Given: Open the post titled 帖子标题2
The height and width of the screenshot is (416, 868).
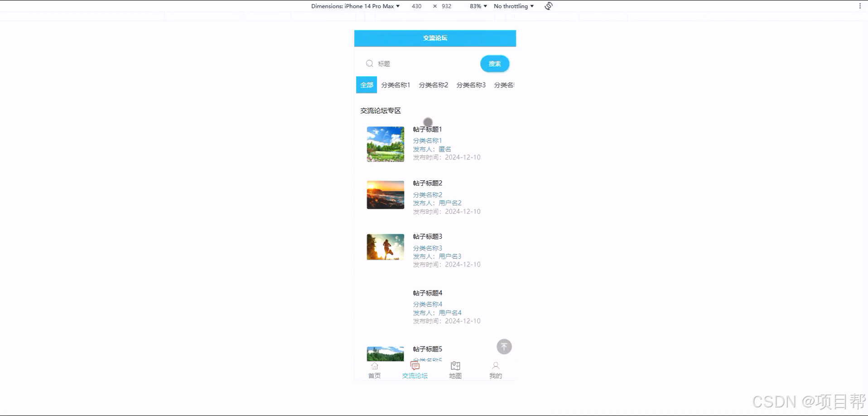Looking at the screenshot, I should click(427, 183).
